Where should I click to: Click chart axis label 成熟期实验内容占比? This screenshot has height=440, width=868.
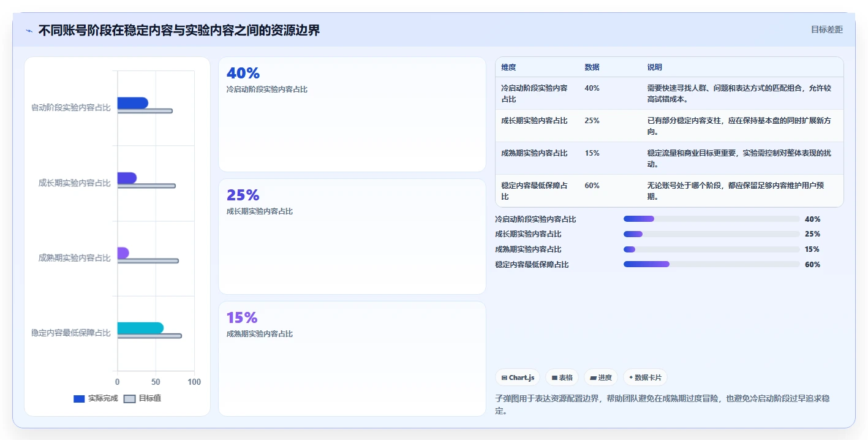pos(75,258)
